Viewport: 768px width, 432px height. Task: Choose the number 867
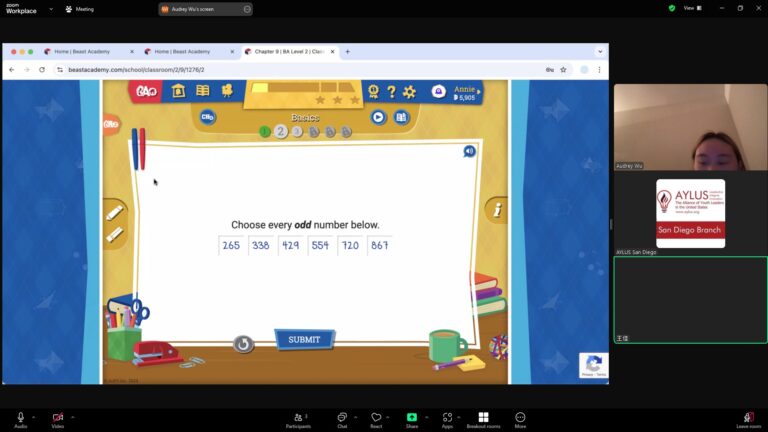point(380,245)
